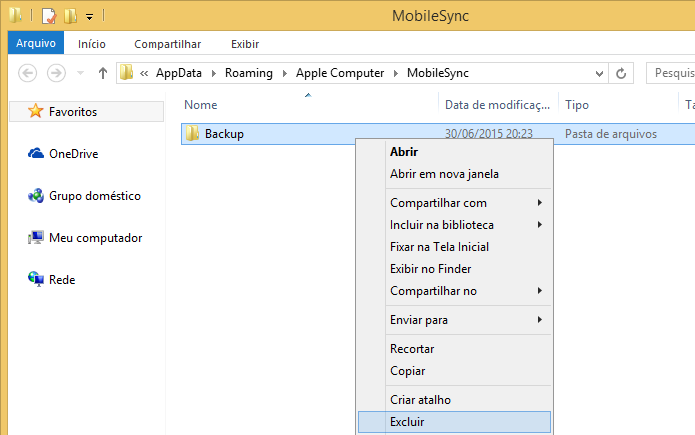Go back with the Back arrow button

tap(27, 73)
